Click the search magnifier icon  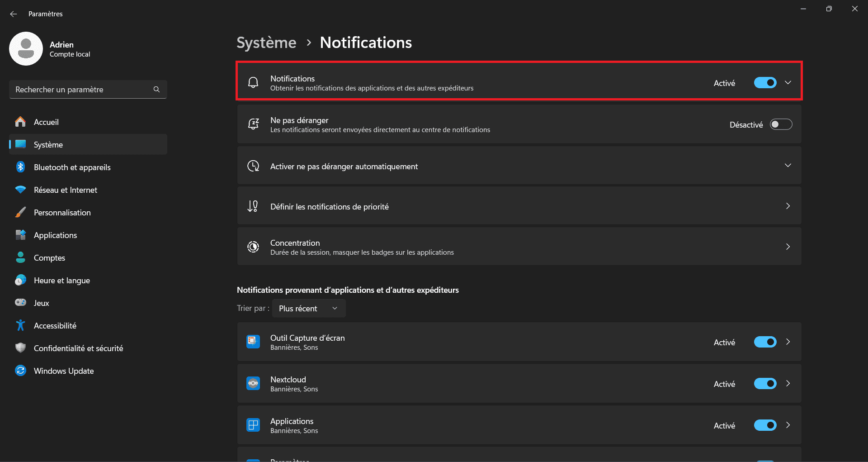(156, 89)
